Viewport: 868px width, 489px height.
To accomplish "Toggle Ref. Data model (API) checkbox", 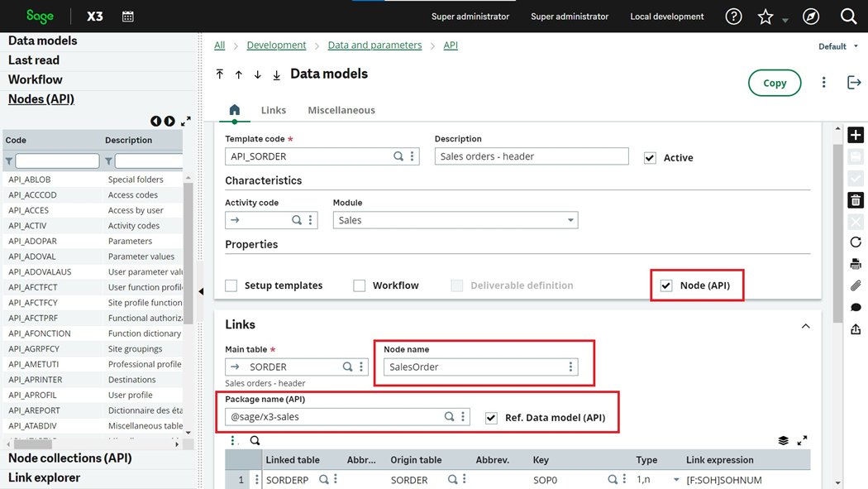I will pyautogui.click(x=491, y=418).
